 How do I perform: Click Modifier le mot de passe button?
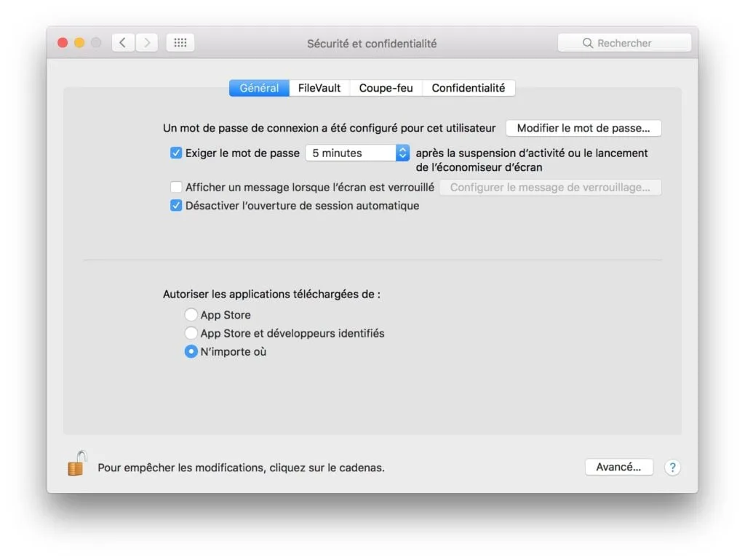click(x=583, y=127)
